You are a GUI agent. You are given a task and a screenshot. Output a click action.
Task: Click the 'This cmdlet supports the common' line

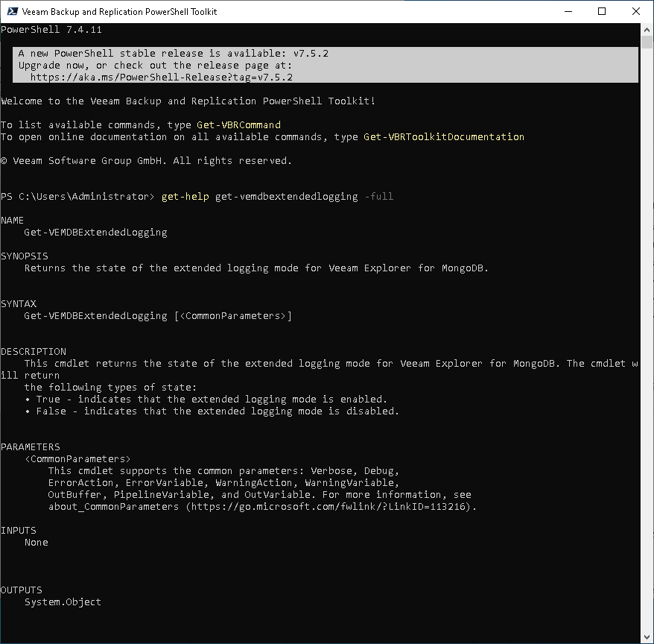point(224,471)
